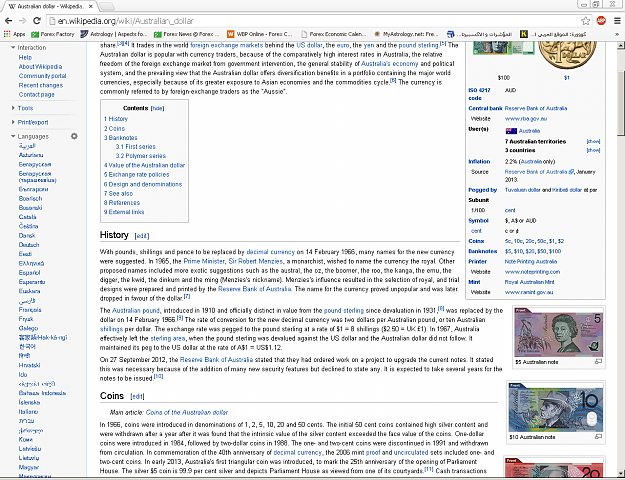Open Forex Economic Calendar bookmark

pos(333,34)
